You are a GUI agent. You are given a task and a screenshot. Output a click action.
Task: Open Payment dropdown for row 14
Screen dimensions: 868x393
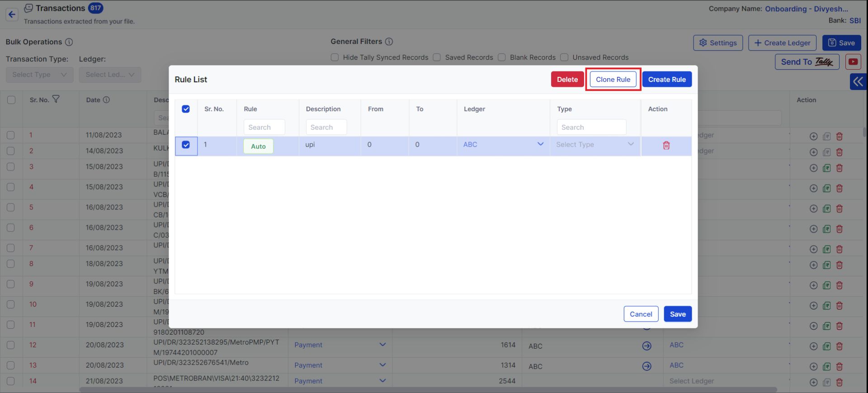340,381
